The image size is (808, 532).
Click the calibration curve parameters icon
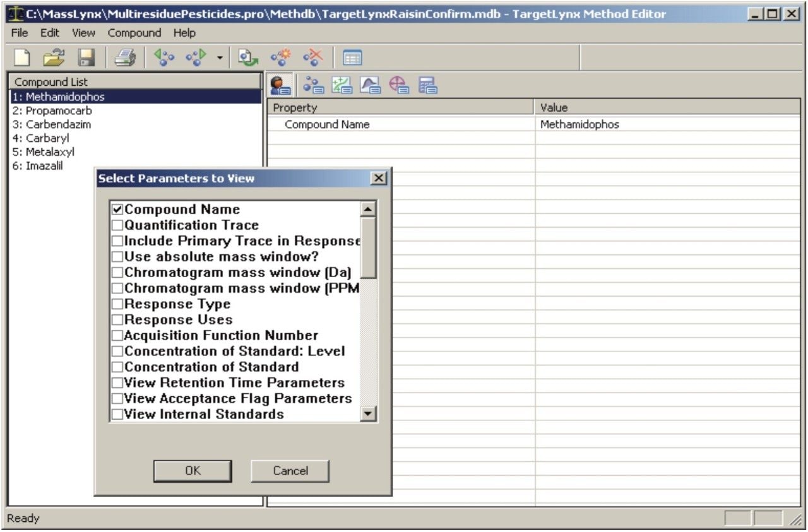[342, 85]
